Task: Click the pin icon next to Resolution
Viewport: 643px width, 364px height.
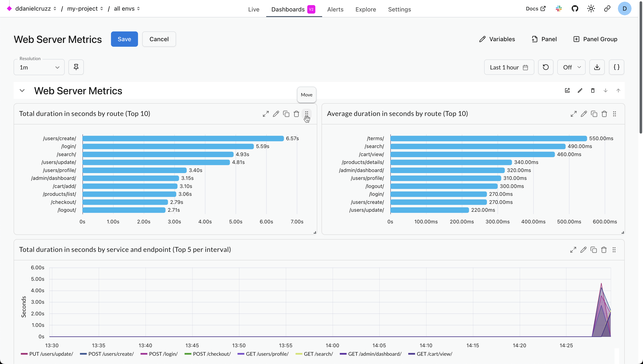Action: [x=76, y=67]
